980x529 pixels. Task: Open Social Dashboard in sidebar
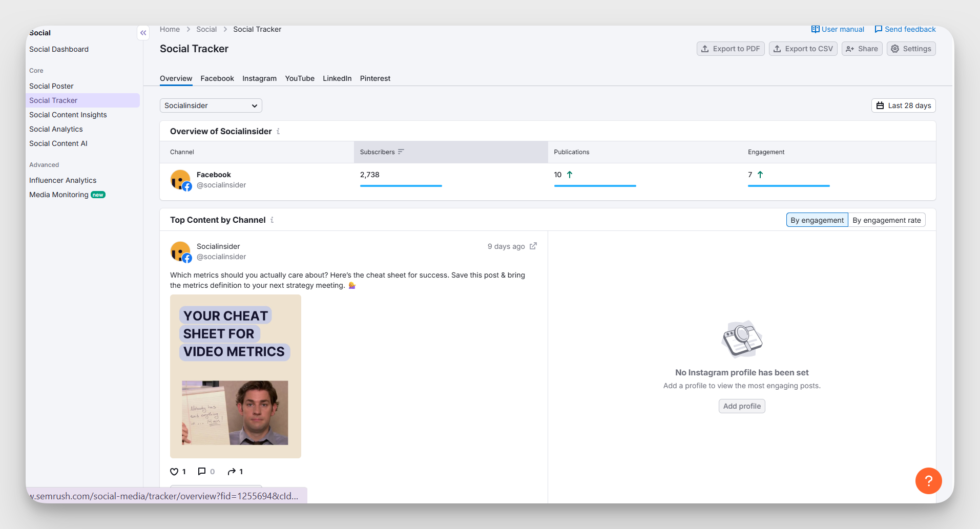[x=59, y=49]
